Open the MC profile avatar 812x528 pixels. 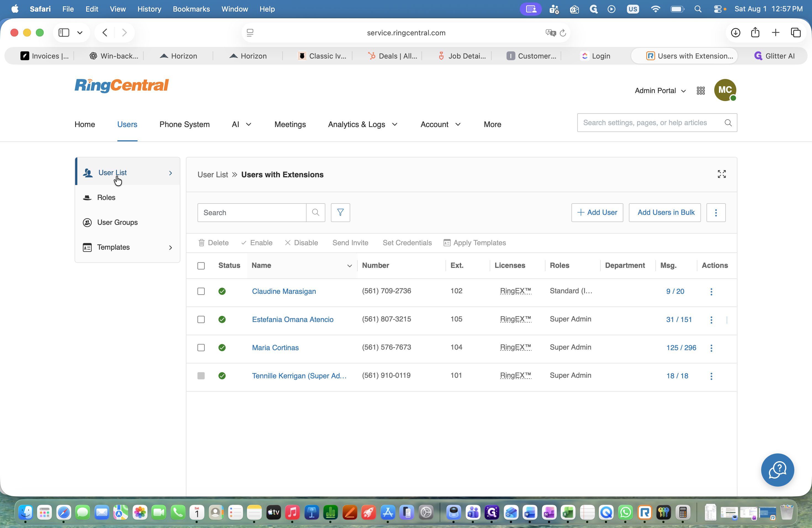(x=725, y=90)
